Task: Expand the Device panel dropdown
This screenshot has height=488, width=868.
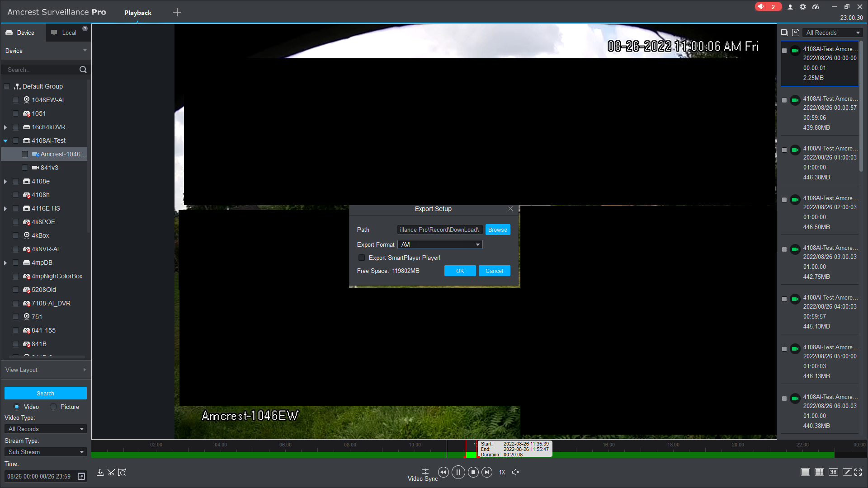Action: 85,51
